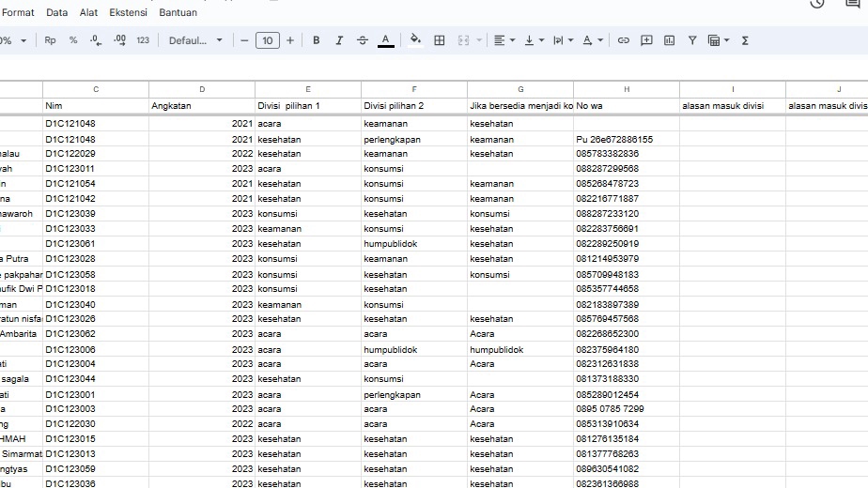Open version history clock icon
The image size is (868, 488).
817,4
